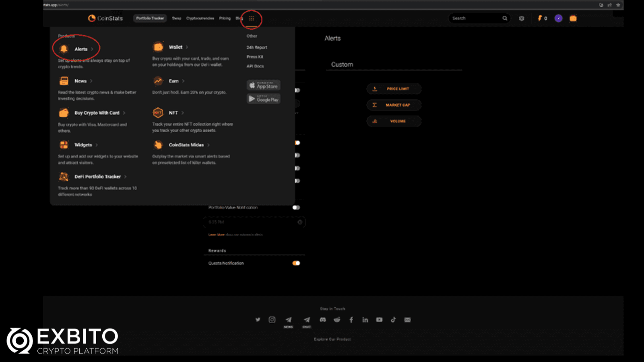Image resolution: width=644 pixels, height=362 pixels.
Task: Expand the arrow next to Earn
Action: (x=183, y=81)
